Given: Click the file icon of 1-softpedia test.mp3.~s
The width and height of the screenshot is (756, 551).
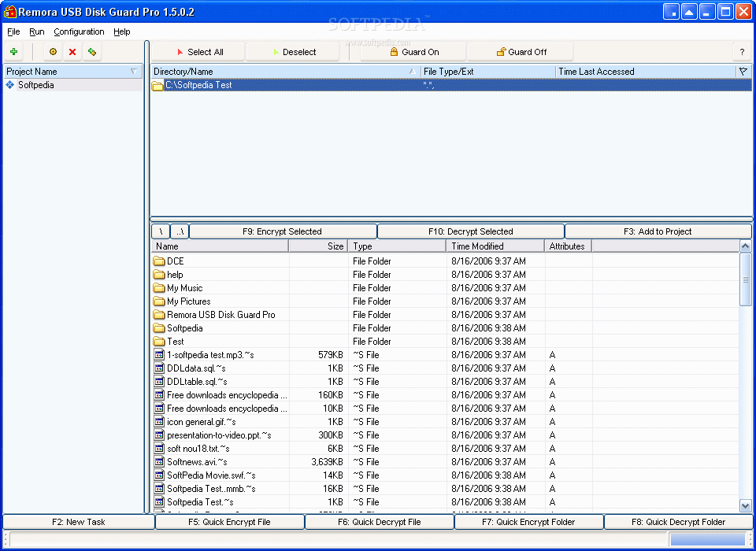Looking at the screenshot, I should (159, 355).
